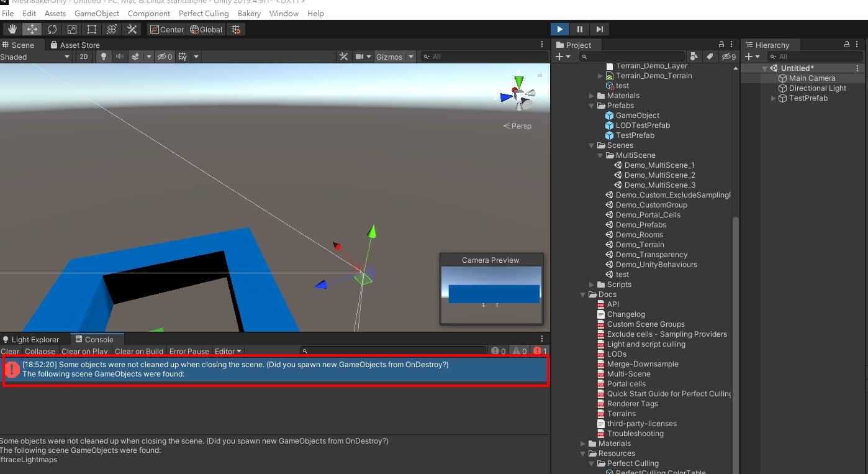Toggle the grid snapping icon
Image resolution: width=868 pixels, height=474 pixels.
click(235, 29)
